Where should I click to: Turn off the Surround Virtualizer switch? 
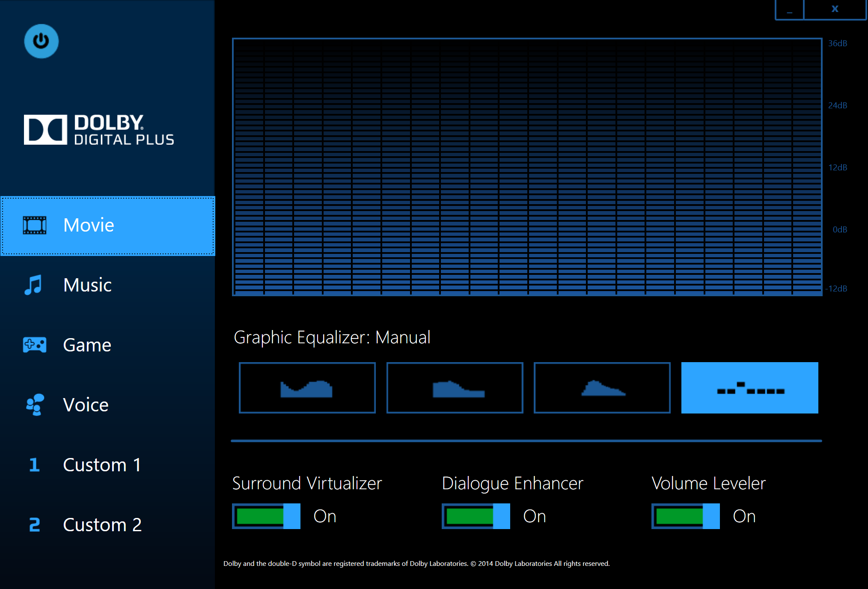(266, 516)
